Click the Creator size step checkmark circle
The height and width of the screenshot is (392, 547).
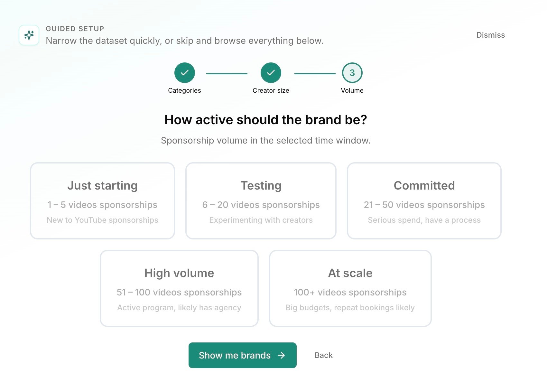point(271,73)
